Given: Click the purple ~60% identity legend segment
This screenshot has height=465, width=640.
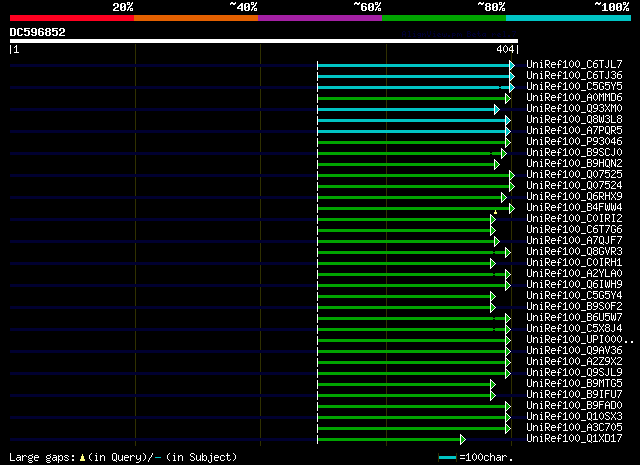Looking at the screenshot, I should (320, 18).
